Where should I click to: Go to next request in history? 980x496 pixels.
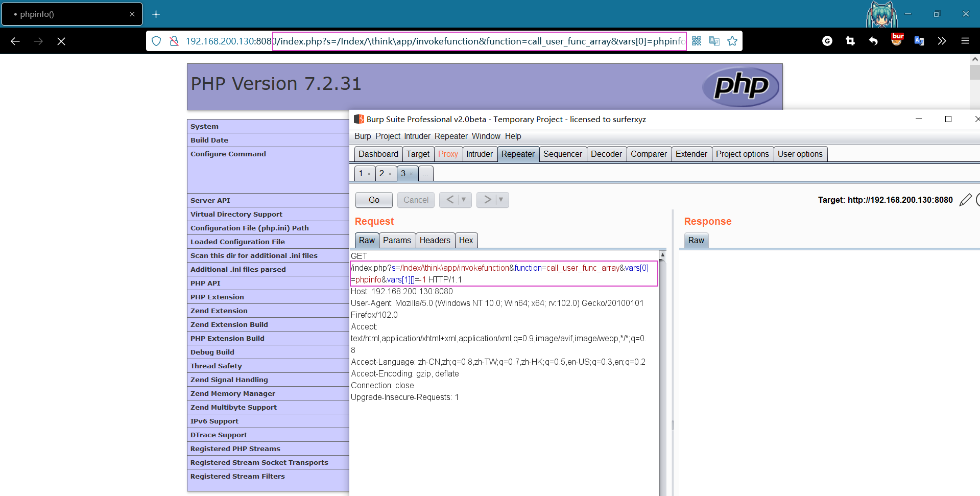point(487,200)
